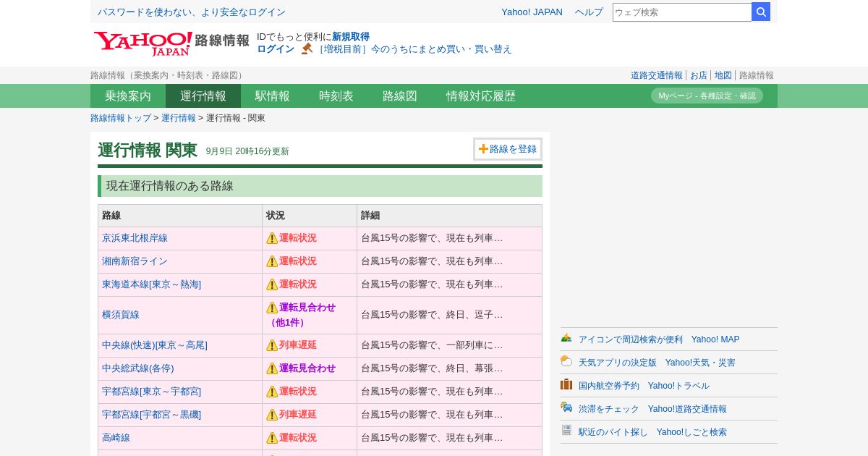Open the 道路交通情報 header link
868x456 pixels.
pos(656,75)
